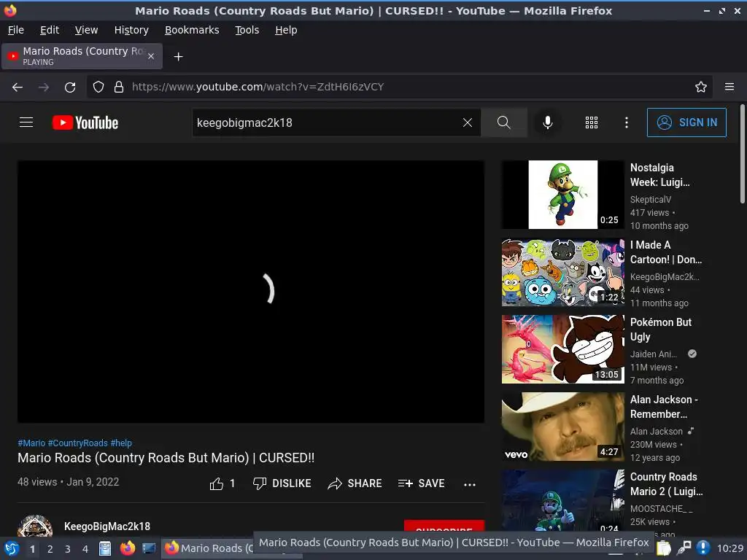Open the YouTube guide hamburger menu
Viewport: 747px width, 560px height.
[x=26, y=122]
